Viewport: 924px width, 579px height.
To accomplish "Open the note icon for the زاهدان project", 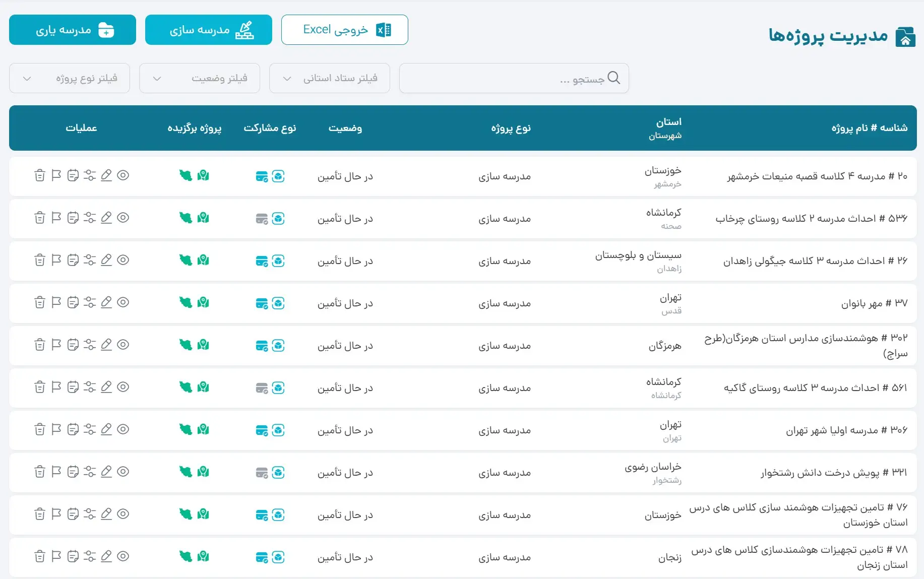I will point(73,260).
